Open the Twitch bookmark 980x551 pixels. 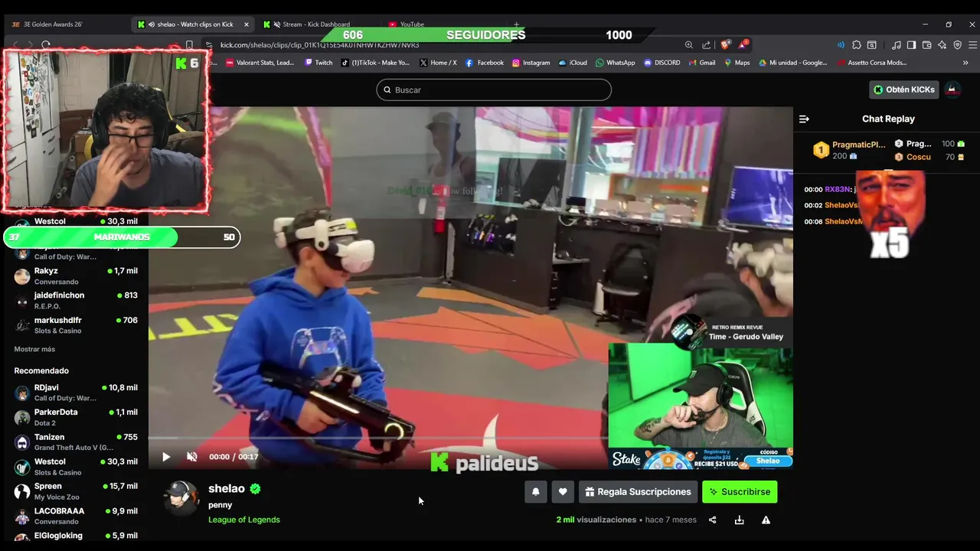318,63
